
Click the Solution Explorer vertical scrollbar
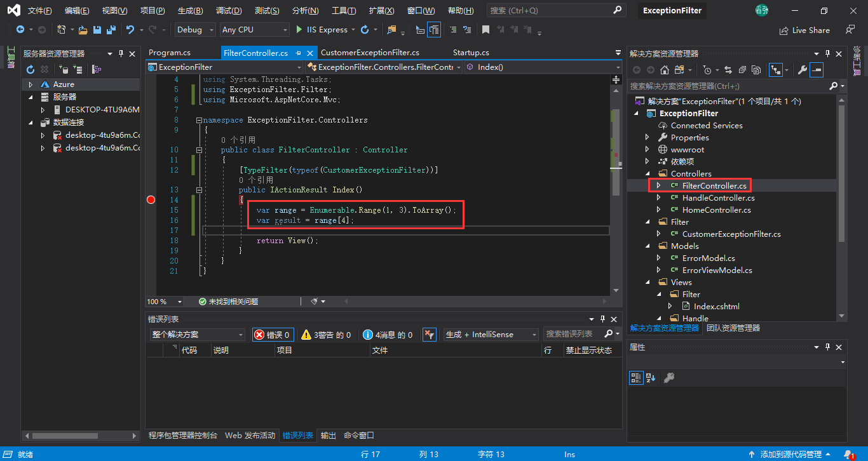(842, 171)
